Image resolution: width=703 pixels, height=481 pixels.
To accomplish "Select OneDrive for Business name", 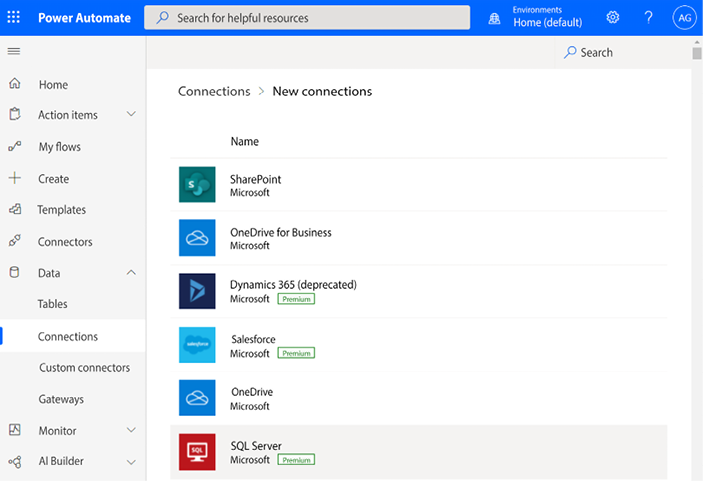I will (281, 232).
